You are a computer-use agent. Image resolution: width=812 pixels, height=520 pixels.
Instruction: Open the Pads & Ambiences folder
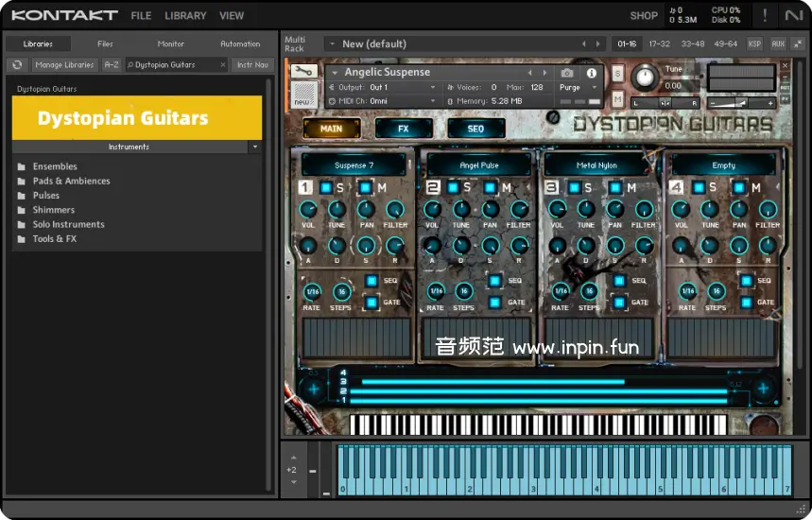click(x=71, y=182)
